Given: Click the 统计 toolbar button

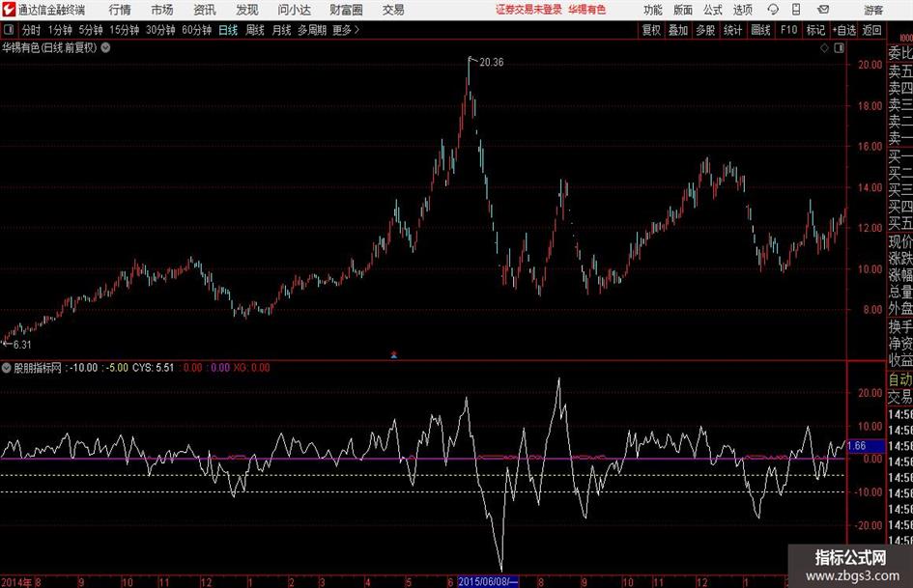Looking at the screenshot, I should pos(732,30).
